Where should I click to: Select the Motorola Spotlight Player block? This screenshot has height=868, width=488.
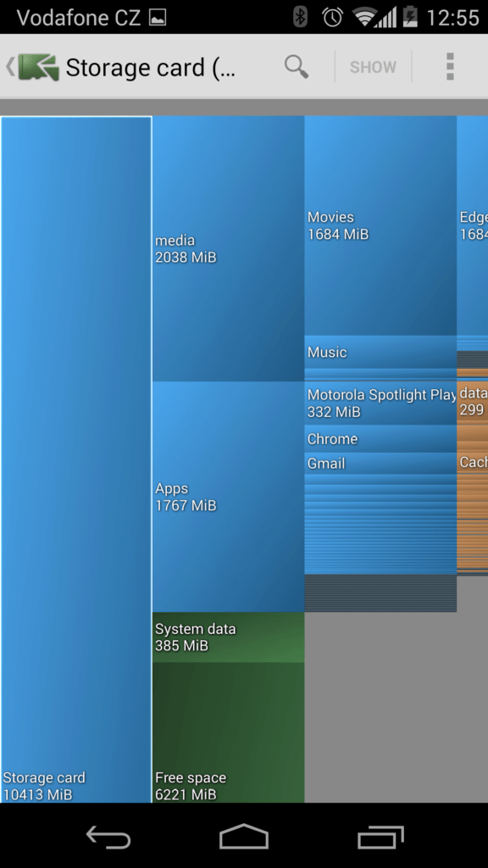(x=380, y=403)
